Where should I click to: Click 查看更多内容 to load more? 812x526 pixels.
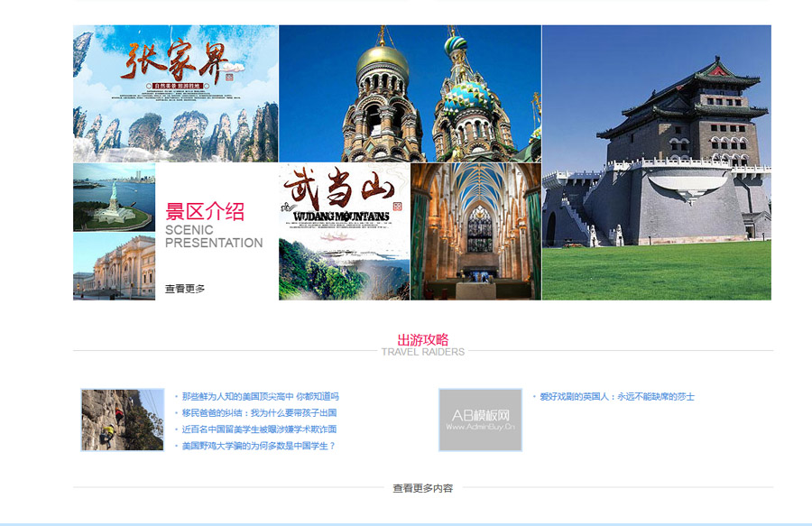pos(422,488)
